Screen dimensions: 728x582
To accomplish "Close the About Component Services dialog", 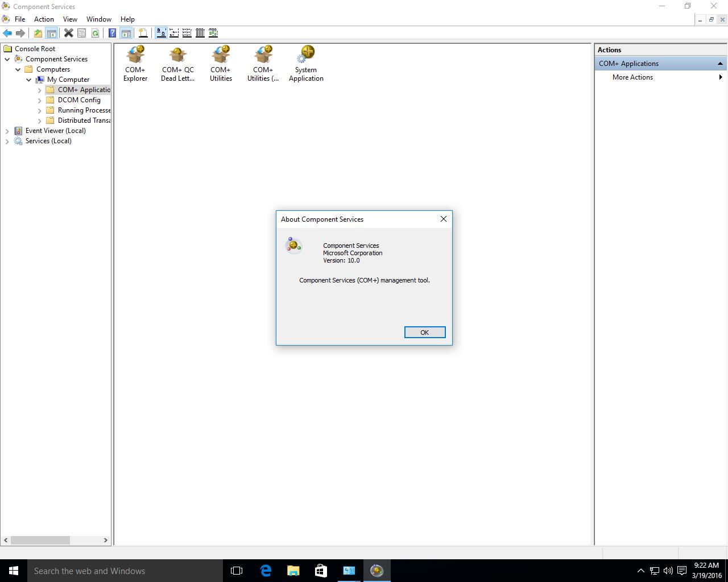I will 444,219.
